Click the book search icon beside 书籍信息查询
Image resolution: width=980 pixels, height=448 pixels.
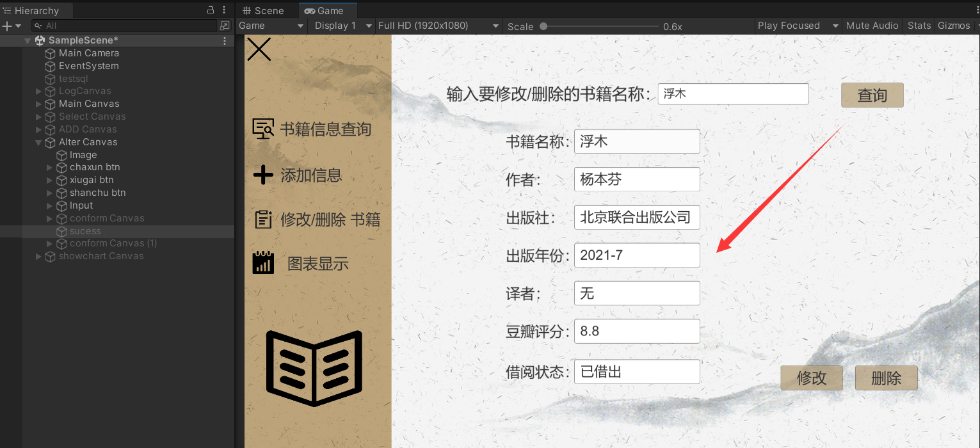tap(263, 129)
